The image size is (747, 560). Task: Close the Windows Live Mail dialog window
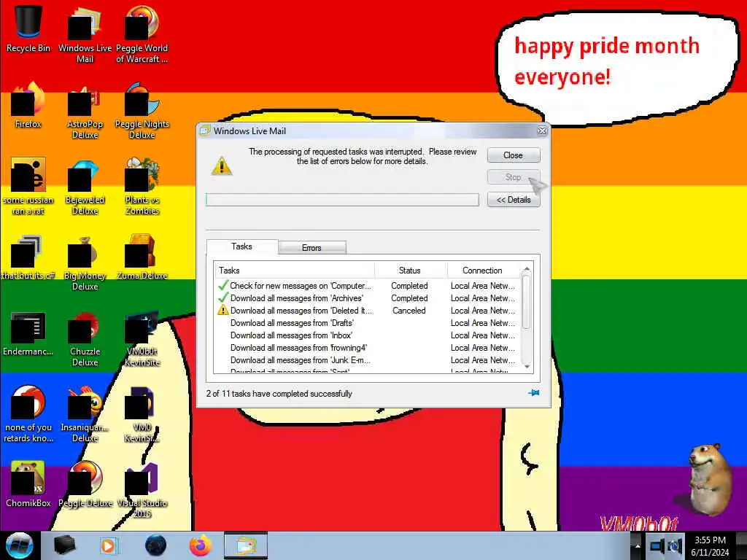tap(542, 131)
